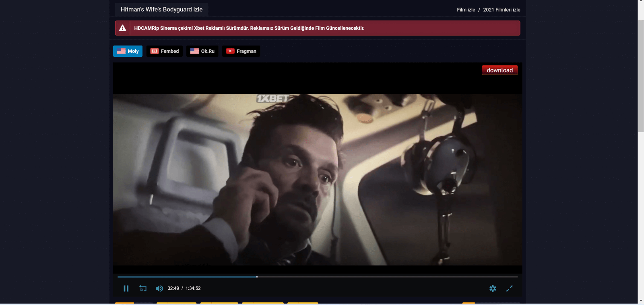
Task: Open the 2021 Filmleri izle link
Action: [x=502, y=10]
